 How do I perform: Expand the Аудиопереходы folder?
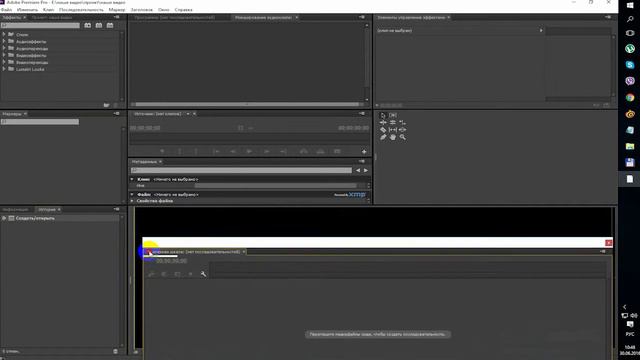[x=4, y=48]
